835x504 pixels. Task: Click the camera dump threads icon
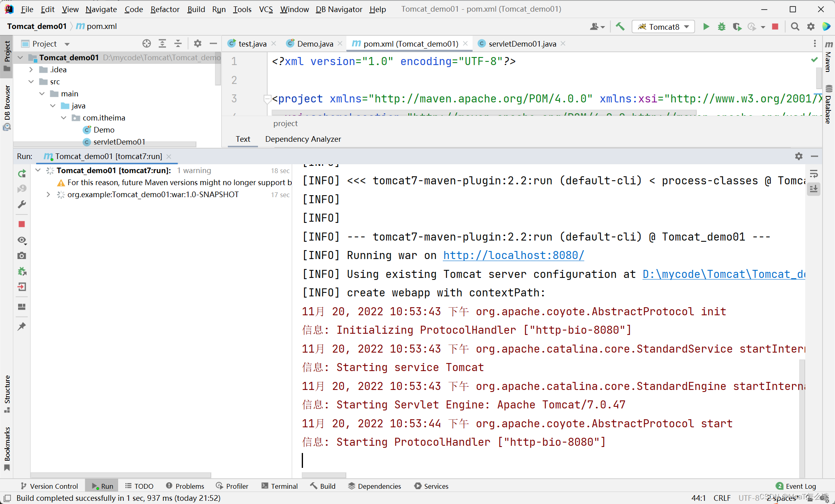[22, 255]
